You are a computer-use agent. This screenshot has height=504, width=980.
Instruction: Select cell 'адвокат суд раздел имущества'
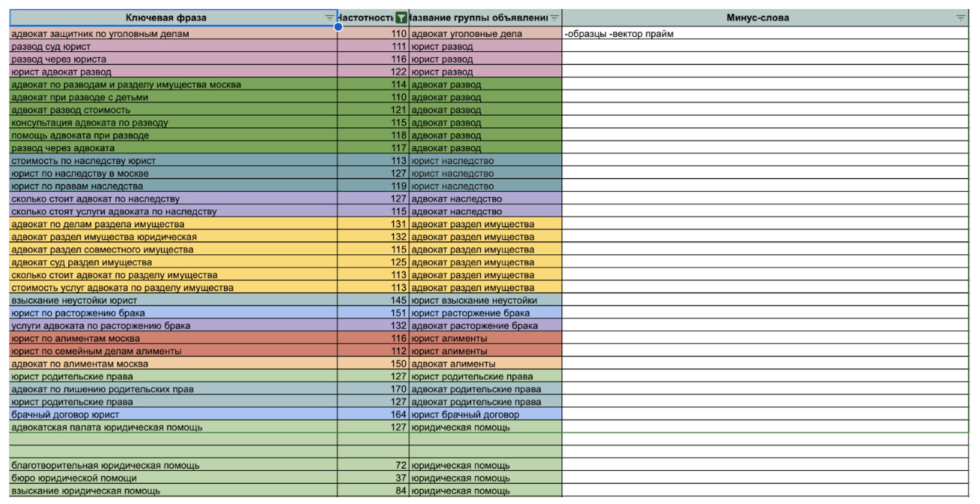coord(174,263)
